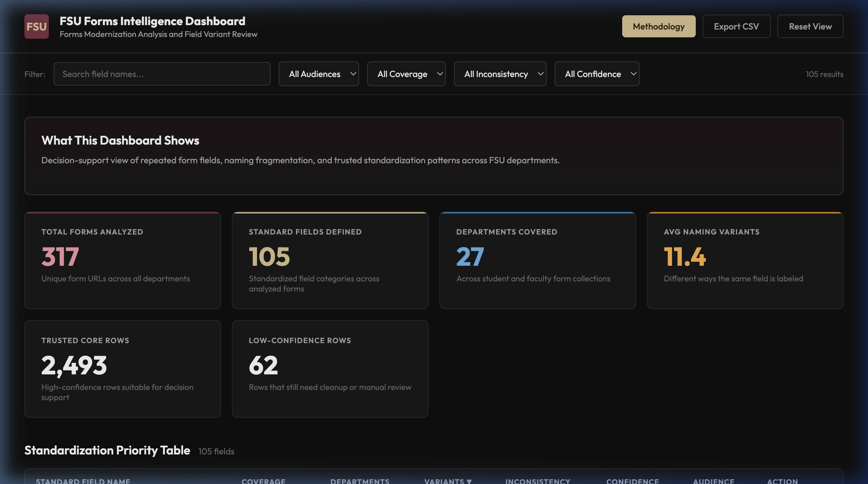This screenshot has width=868, height=484.
Task: Click the Standard Fields Defined card
Action: click(x=330, y=260)
